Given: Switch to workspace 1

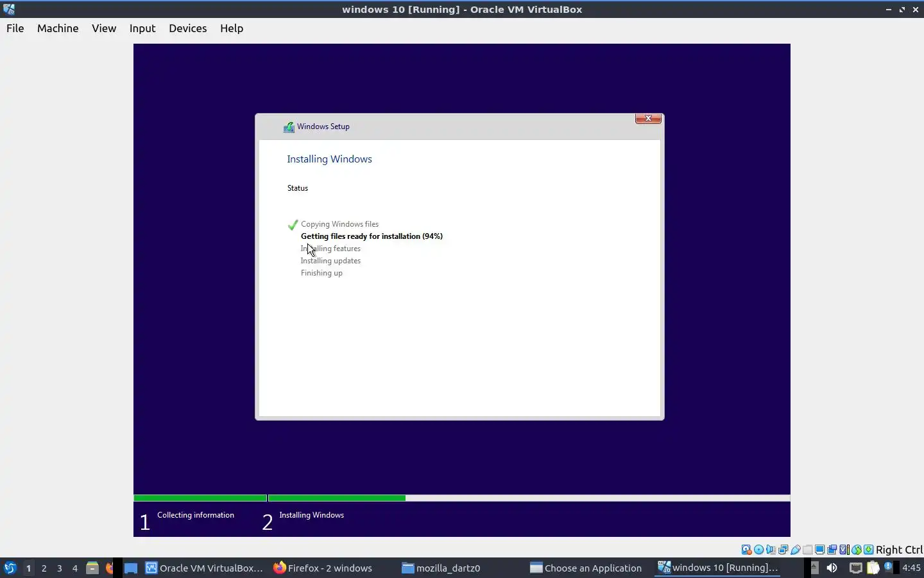Looking at the screenshot, I should pyautogui.click(x=28, y=568).
